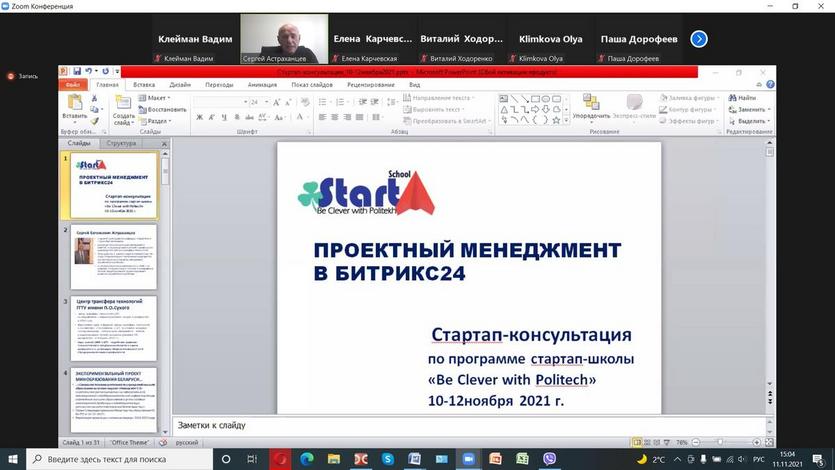Click the Windows taskbar search box

click(x=120, y=459)
